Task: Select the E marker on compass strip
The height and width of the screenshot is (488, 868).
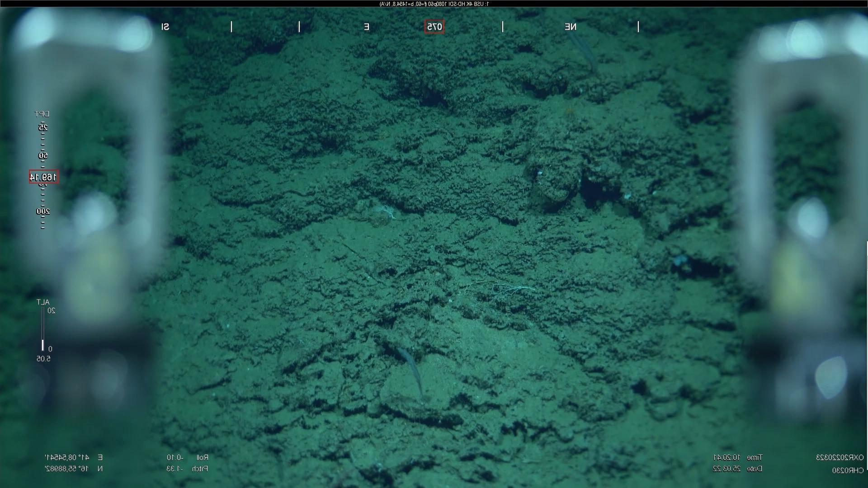Action: 367,27
